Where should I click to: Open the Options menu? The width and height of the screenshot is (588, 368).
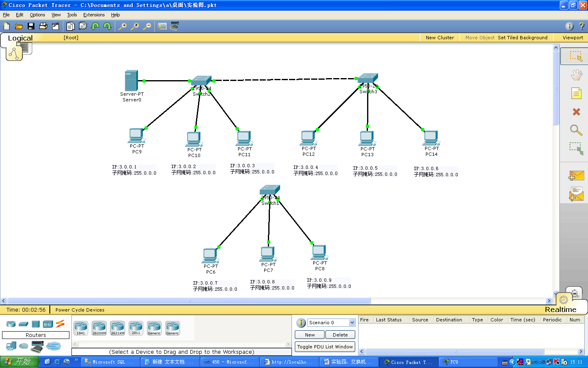point(37,15)
